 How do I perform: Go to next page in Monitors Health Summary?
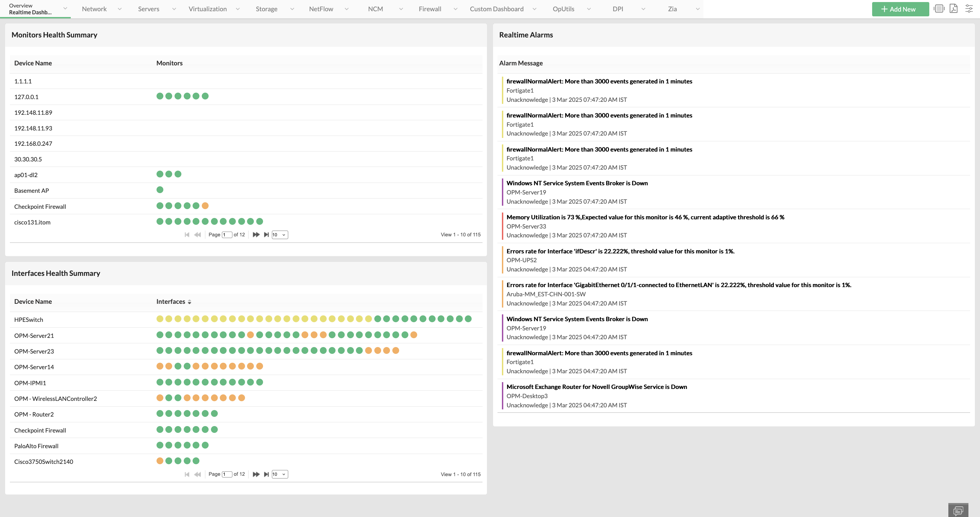point(256,235)
